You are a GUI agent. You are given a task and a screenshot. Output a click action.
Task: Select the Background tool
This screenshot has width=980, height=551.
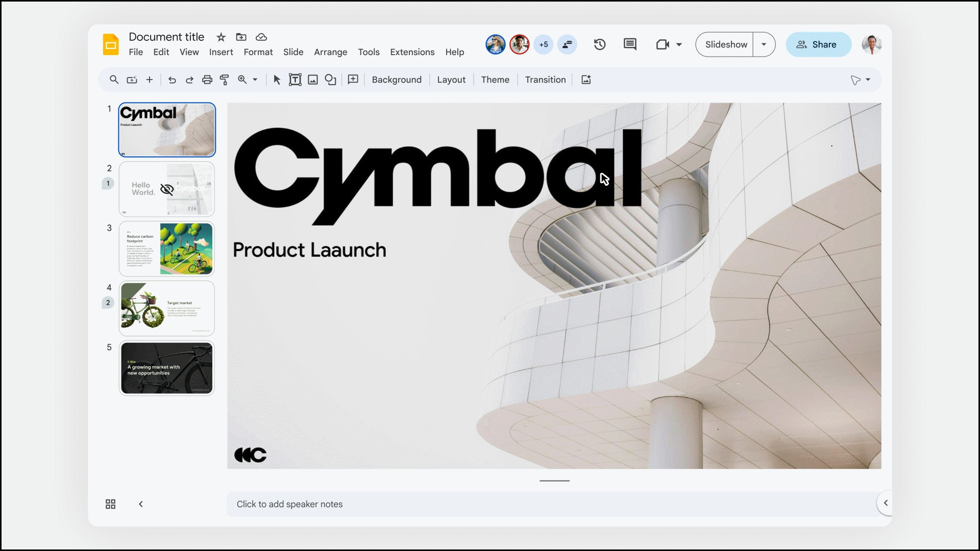click(397, 80)
